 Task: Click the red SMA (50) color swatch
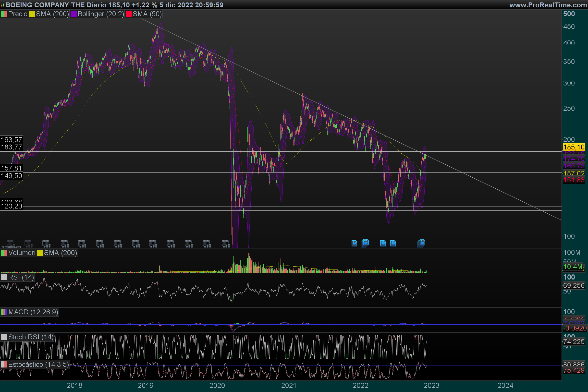[128, 14]
